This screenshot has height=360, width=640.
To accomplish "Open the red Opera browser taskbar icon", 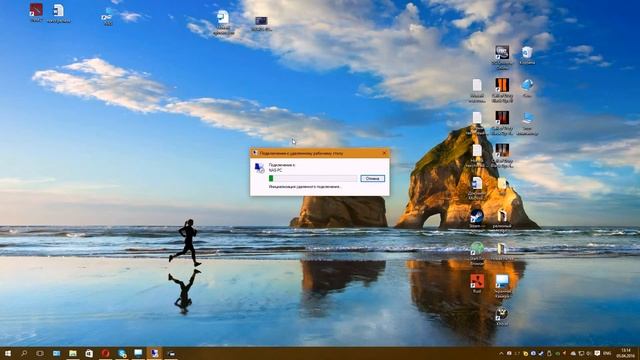I will click(x=105, y=353).
